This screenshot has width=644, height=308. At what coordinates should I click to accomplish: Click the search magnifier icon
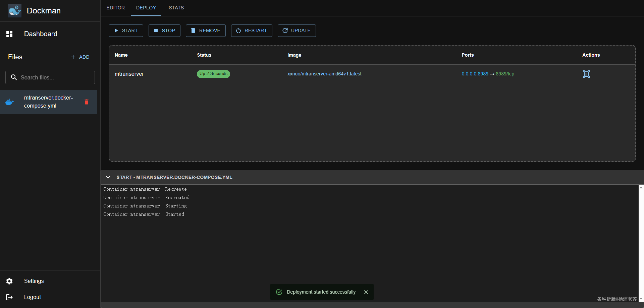click(14, 77)
